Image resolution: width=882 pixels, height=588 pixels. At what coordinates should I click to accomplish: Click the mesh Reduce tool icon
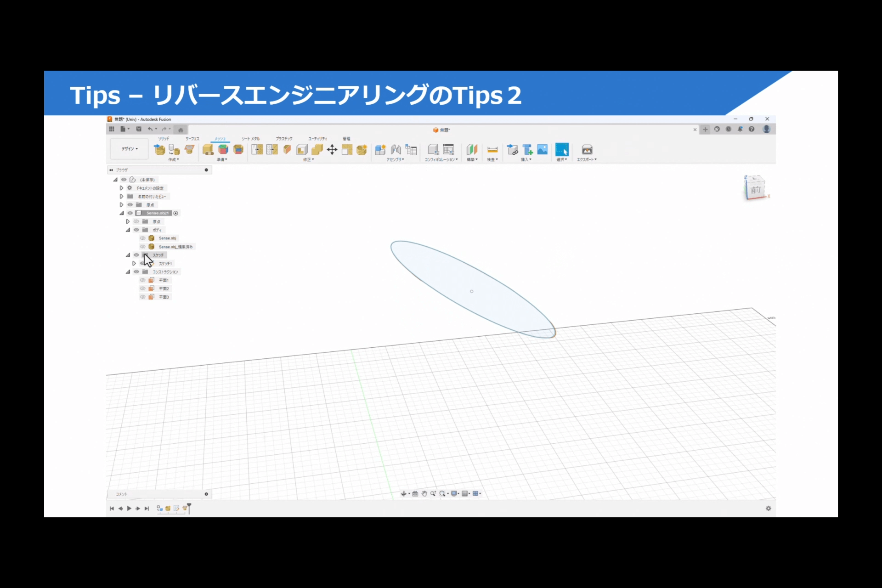[272, 149]
